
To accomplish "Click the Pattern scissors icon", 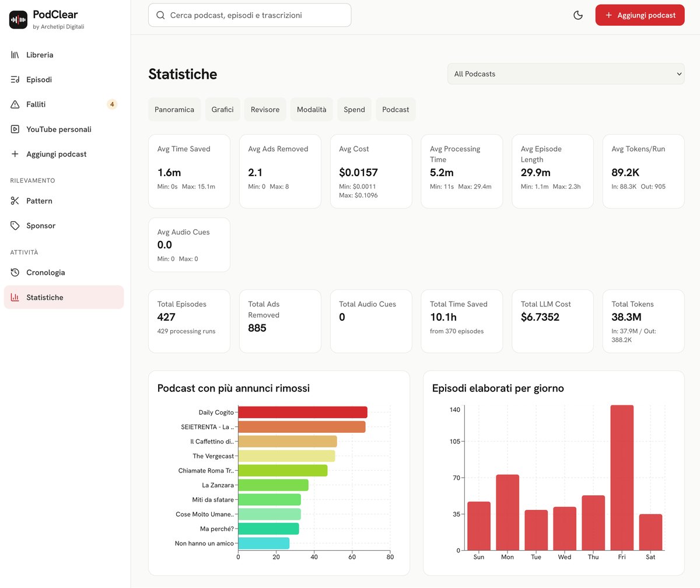I will (15, 201).
